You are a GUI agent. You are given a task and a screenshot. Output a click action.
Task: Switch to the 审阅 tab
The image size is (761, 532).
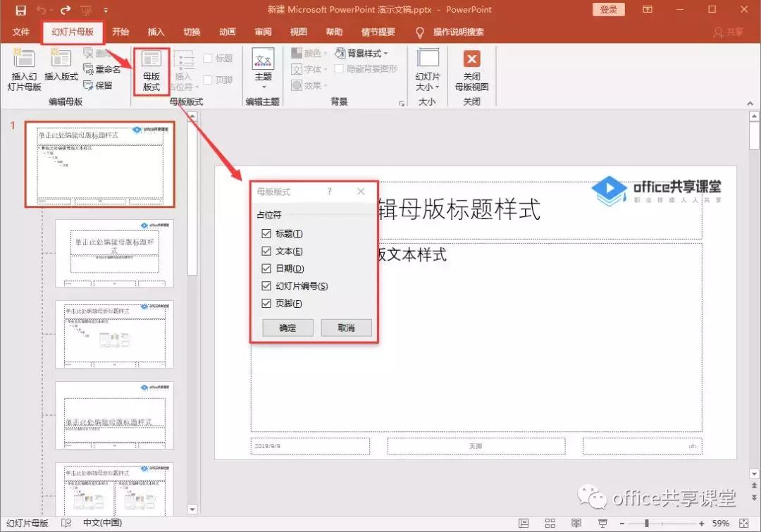[263, 32]
